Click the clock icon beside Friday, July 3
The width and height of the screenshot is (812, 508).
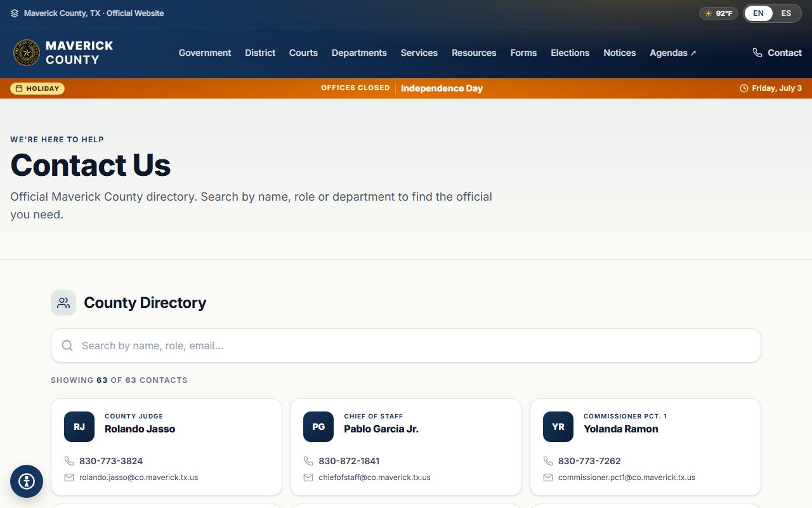coord(744,88)
